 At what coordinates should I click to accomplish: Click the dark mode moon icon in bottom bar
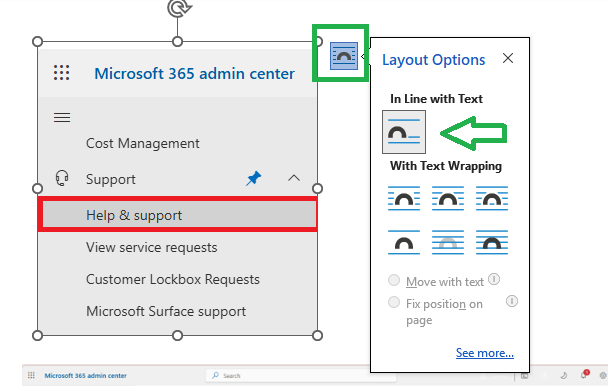click(x=564, y=375)
